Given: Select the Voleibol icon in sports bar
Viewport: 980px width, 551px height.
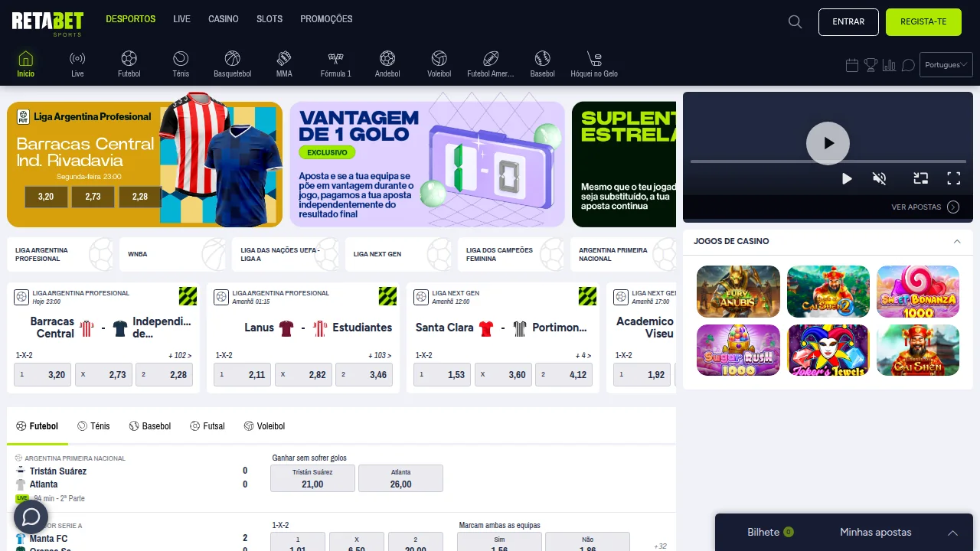Looking at the screenshot, I should tap(439, 58).
